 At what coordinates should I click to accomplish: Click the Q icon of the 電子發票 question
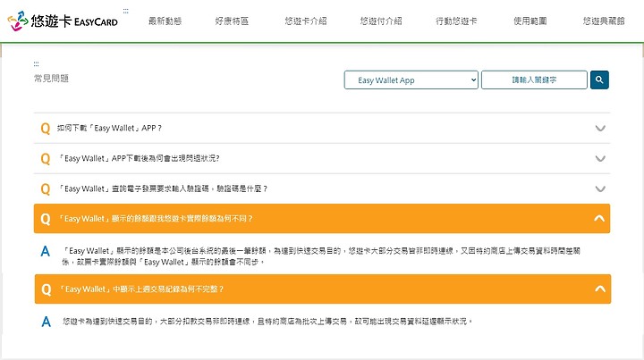[x=46, y=189]
